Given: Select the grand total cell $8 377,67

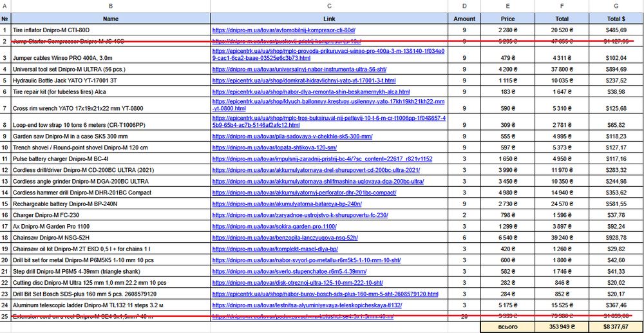Looking at the screenshot, I should (616, 327).
